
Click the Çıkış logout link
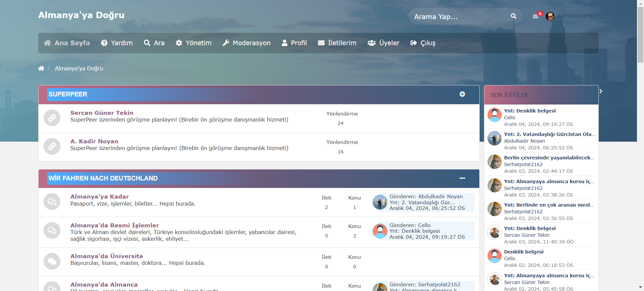pos(423,43)
